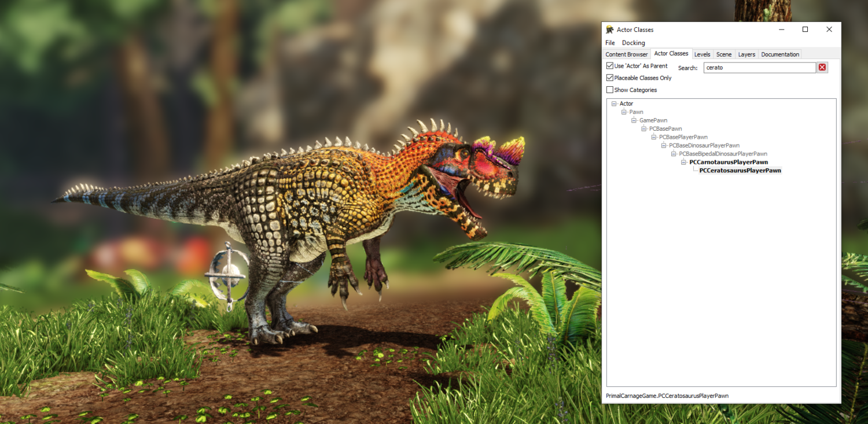868x424 pixels.
Task: Click the status text 'PrimalCarnageGame.PCCeratosaurusPlayerPawn'
Action: coord(667,396)
